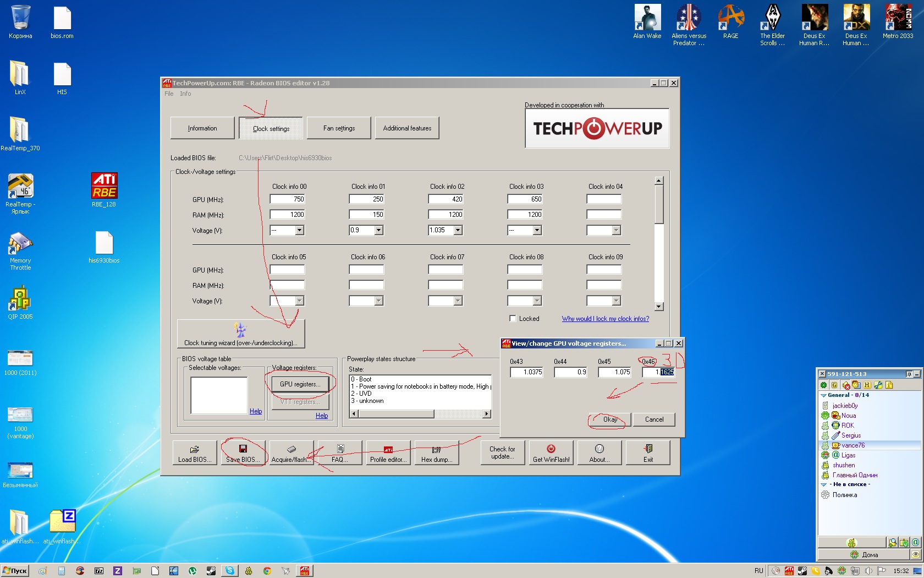Click the Дома status button in QIP

(x=864, y=555)
